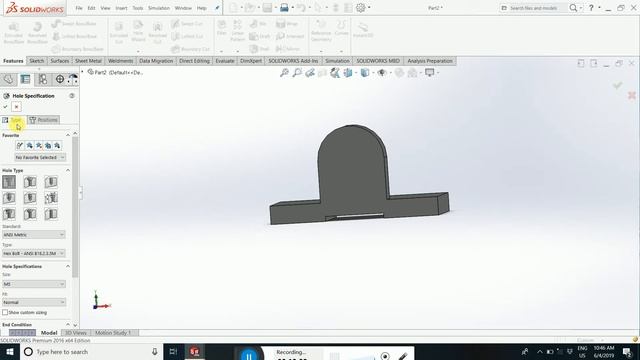The height and width of the screenshot is (360, 640).
Task: Open View Settings monitor icon
Action: click(x=429, y=73)
